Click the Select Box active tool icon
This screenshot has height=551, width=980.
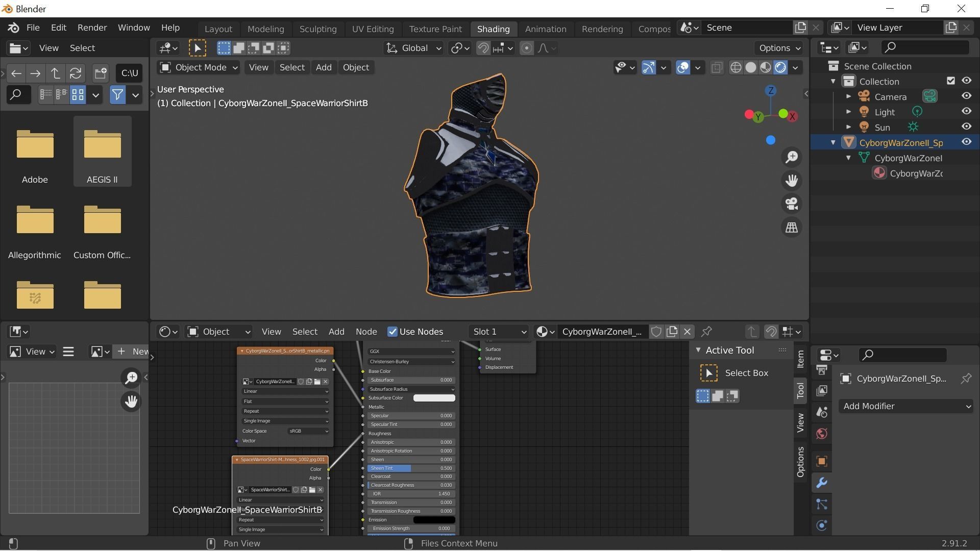708,373
